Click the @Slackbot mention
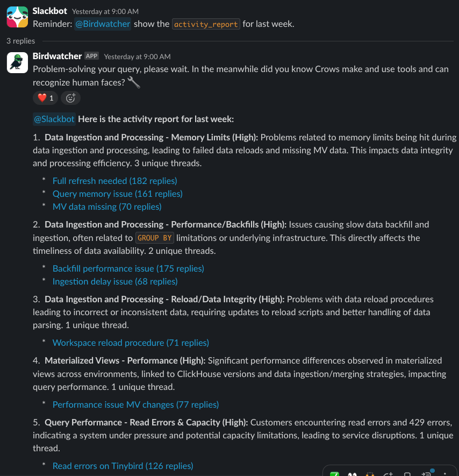Screen dimensions: 459x476 (x=54, y=119)
